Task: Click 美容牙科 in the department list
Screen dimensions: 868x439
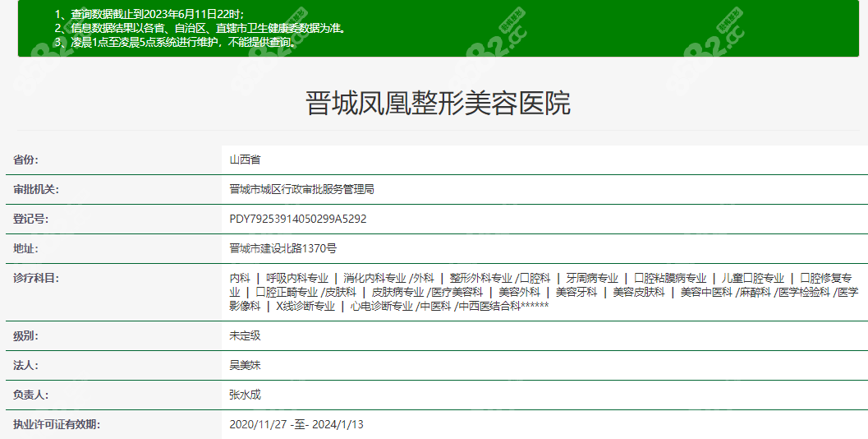Action: click(576, 292)
